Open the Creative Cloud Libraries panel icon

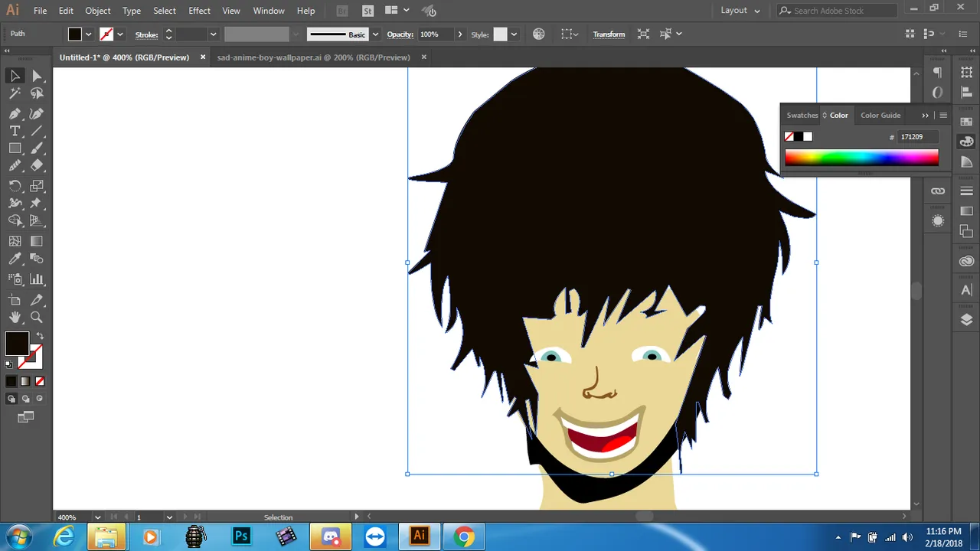pos(966,262)
